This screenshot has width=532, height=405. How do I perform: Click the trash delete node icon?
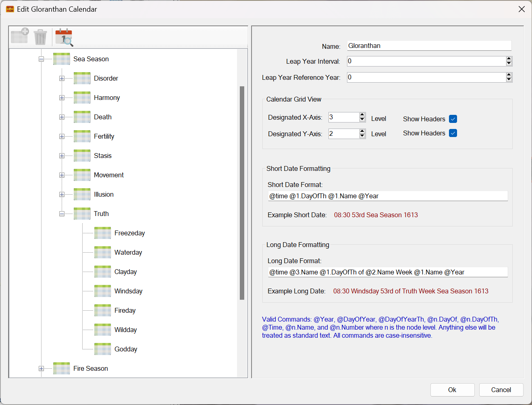[40, 37]
